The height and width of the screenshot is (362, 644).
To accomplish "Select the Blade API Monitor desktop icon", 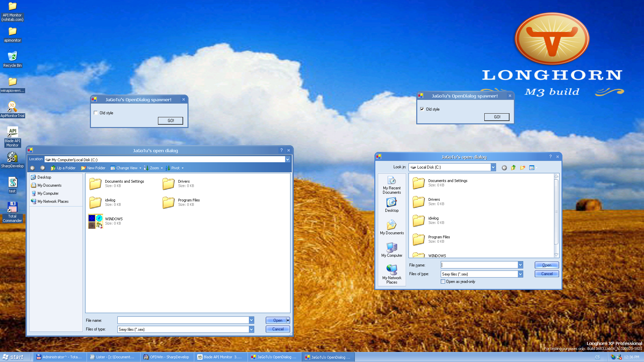I will [12, 136].
